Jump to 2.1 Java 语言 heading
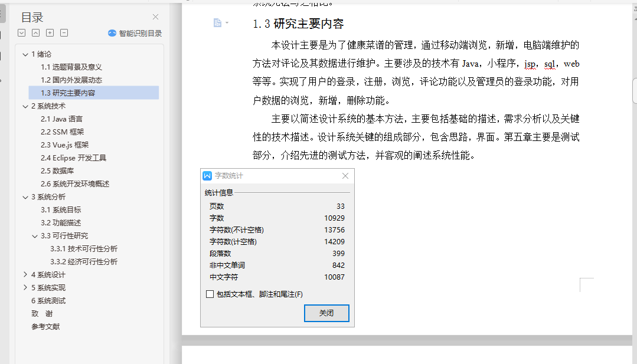This screenshot has height=364, width=637. tap(61, 119)
